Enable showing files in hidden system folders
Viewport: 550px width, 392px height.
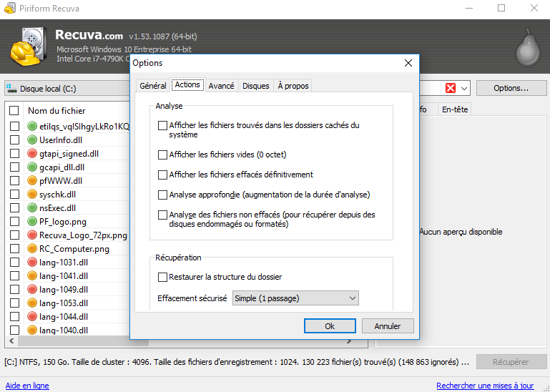[162, 125]
